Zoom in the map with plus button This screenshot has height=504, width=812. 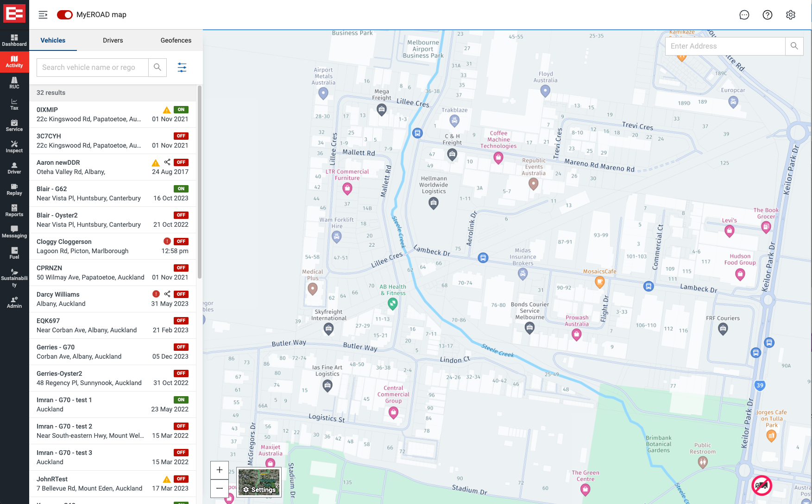tap(220, 470)
